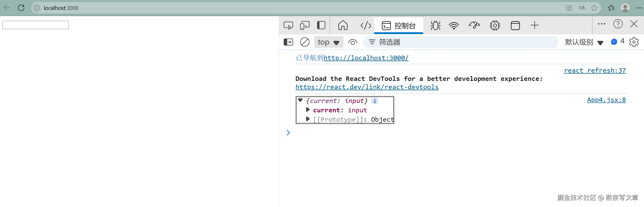
Task: Click the empty text input on the page
Action: click(35, 25)
